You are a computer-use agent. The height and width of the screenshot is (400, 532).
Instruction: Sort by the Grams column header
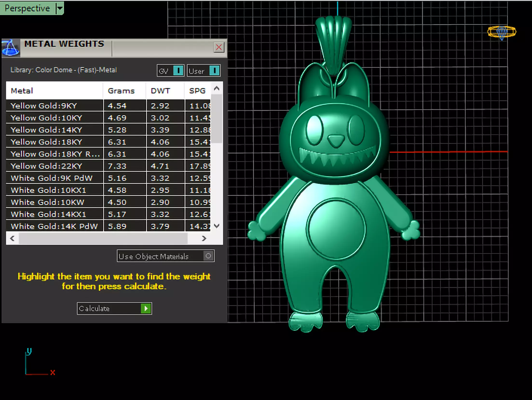(121, 91)
